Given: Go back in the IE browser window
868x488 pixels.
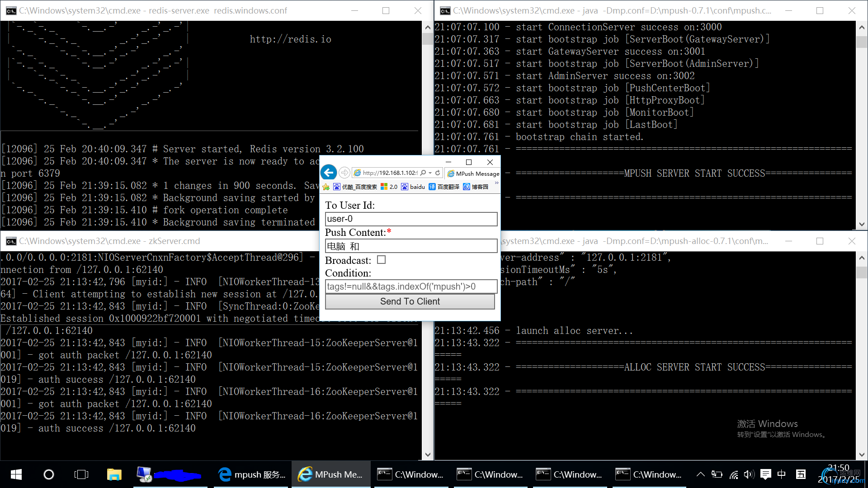Looking at the screenshot, I should click(x=329, y=172).
